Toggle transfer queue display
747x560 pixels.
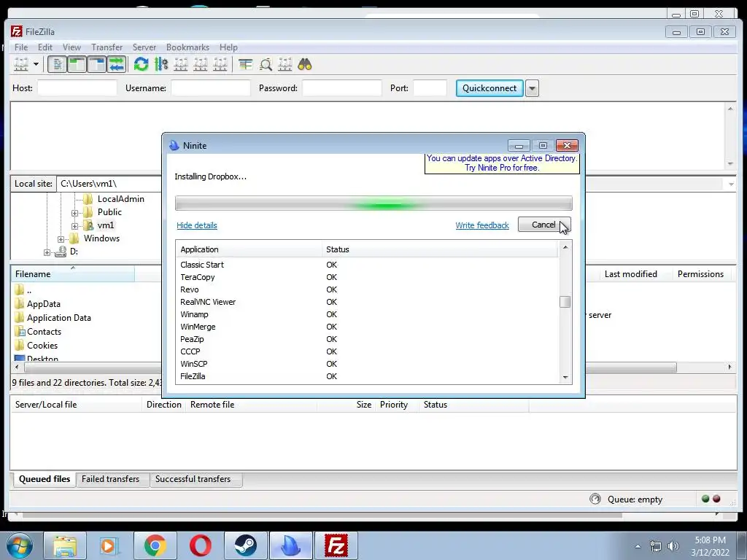pyautogui.click(x=116, y=64)
